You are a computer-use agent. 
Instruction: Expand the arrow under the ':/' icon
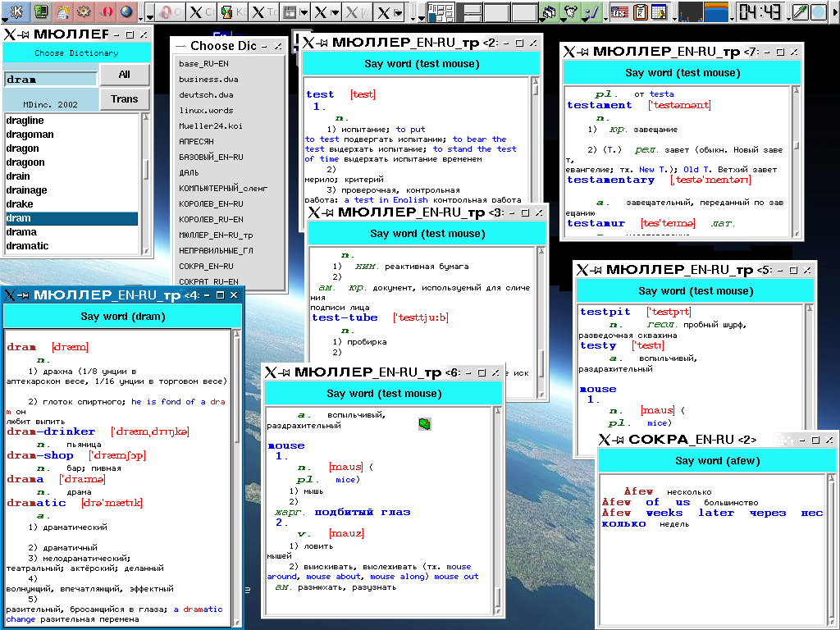(x=586, y=20)
